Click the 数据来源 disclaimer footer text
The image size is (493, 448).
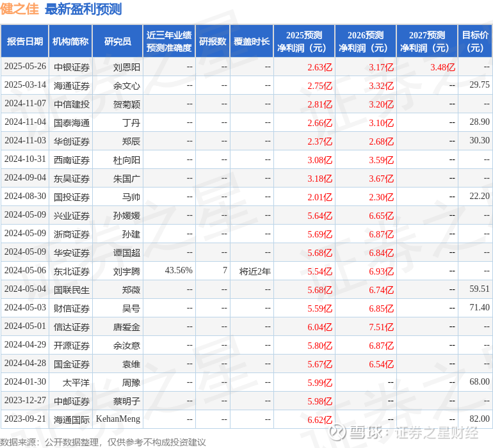(x=103, y=442)
